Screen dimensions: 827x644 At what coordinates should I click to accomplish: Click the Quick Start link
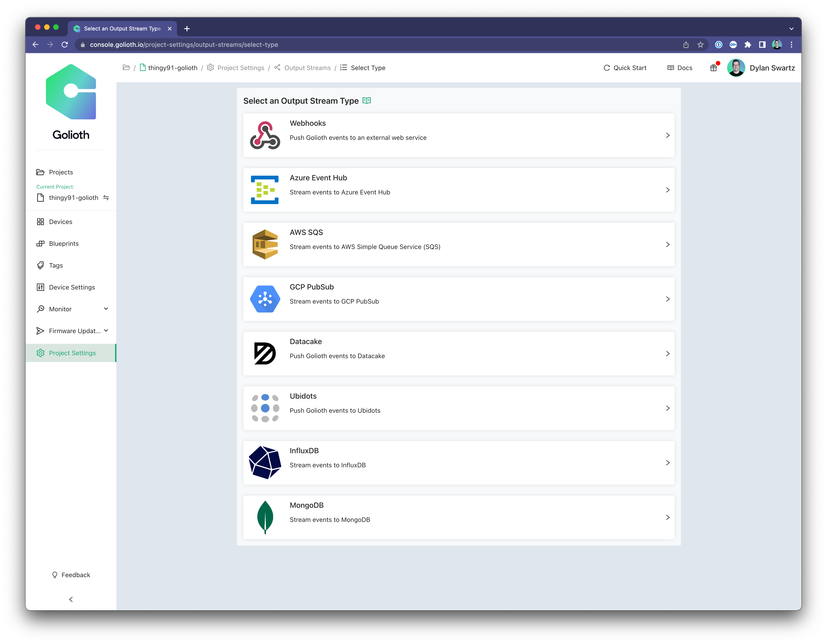[625, 68]
